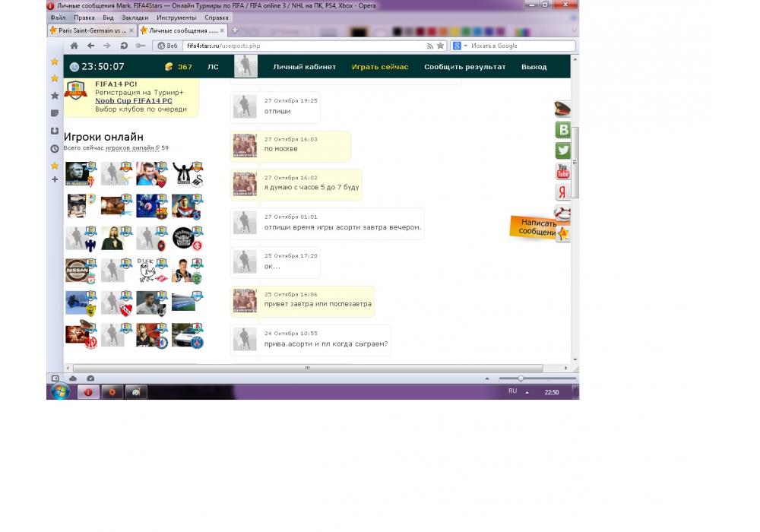Viewport: 760px width, 532px height.
Task: Click the browser Back arrow
Action: (90, 46)
